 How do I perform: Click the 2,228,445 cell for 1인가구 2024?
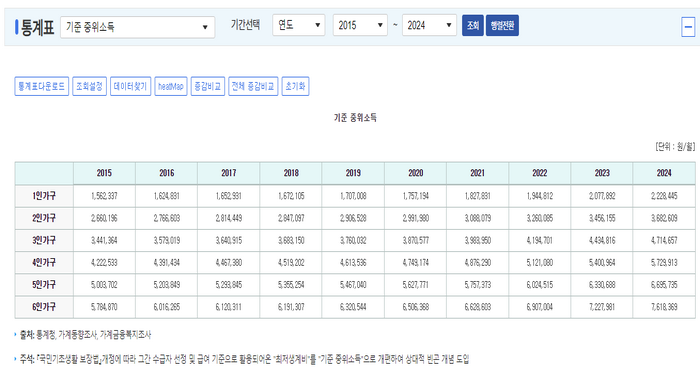(x=664, y=196)
